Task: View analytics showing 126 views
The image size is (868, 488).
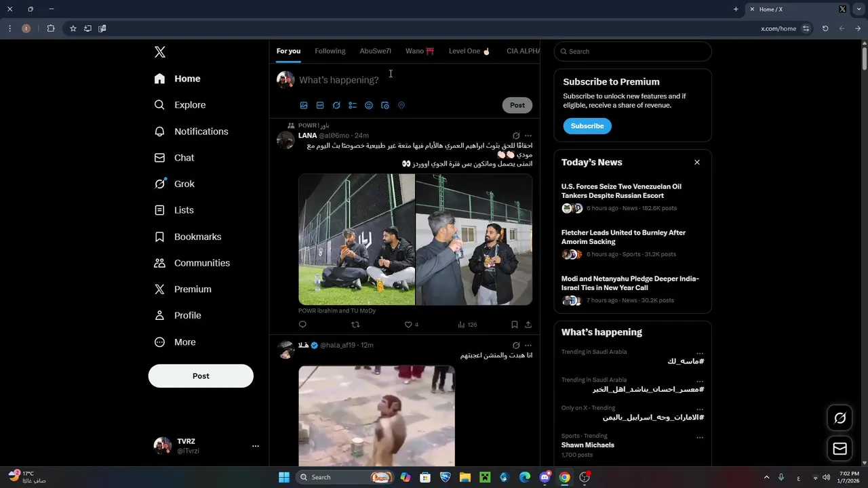Action: click(467, 325)
